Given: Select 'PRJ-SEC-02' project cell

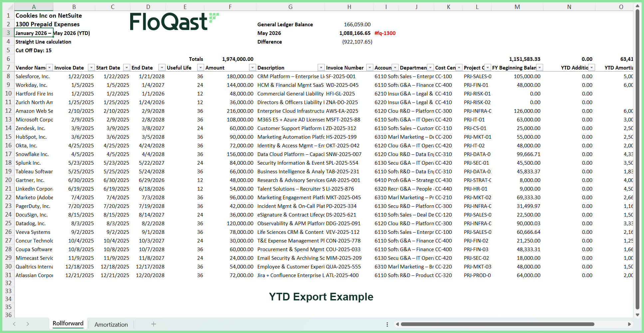Looking at the screenshot, I should pyautogui.click(x=477, y=258).
